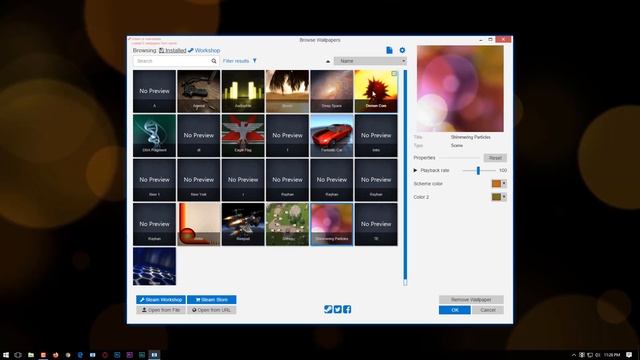Tick the checkbox on the Demon Core thumbnail
This screenshot has height=360, width=640.
pyautogui.click(x=394, y=73)
